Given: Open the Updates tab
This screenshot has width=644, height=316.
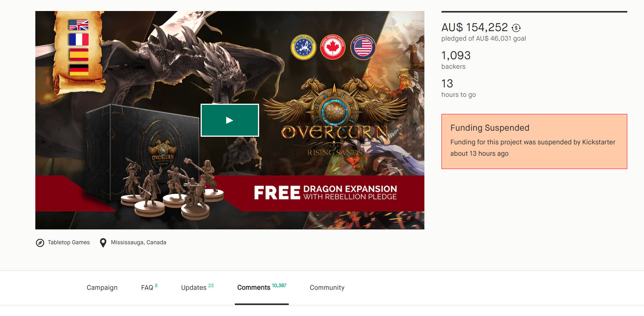Looking at the screenshot, I should (x=197, y=288).
